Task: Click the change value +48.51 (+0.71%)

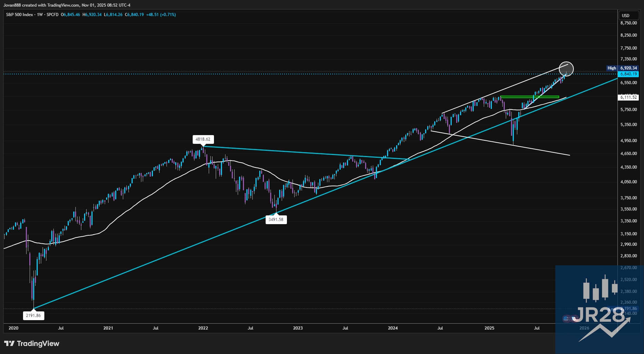Action: tap(161, 15)
